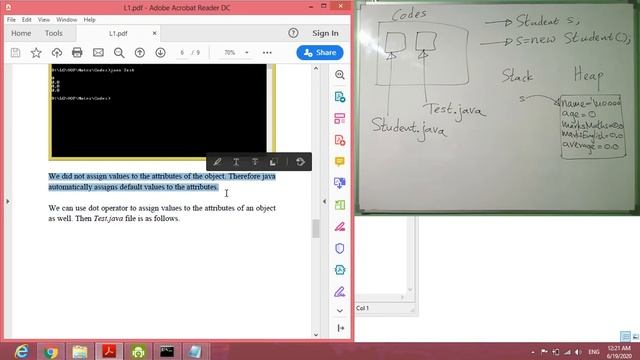Screen dimensions: 640x360
Task: Click the vertical scrollbar thumb of PDF
Action: (x=316, y=228)
